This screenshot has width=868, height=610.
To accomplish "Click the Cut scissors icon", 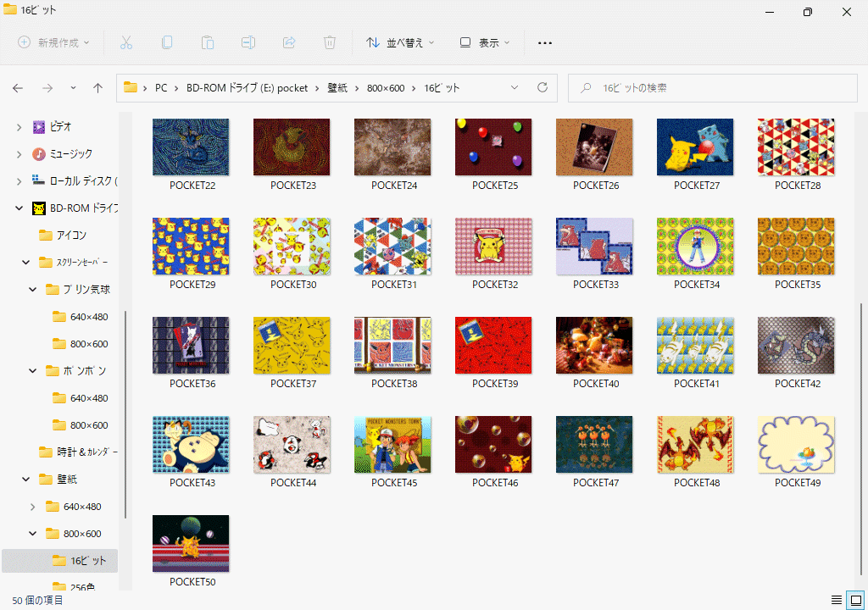I will [126, 42].
